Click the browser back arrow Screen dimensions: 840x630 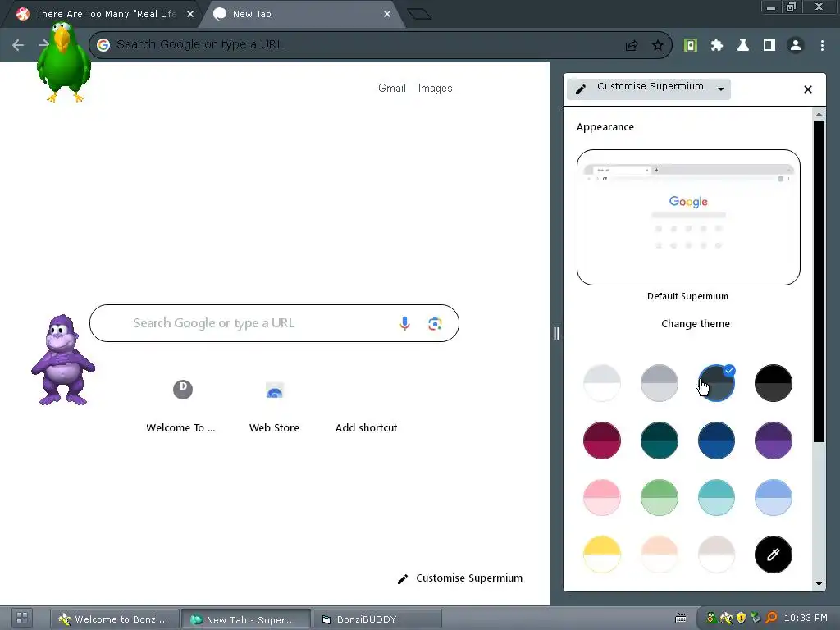18,45
